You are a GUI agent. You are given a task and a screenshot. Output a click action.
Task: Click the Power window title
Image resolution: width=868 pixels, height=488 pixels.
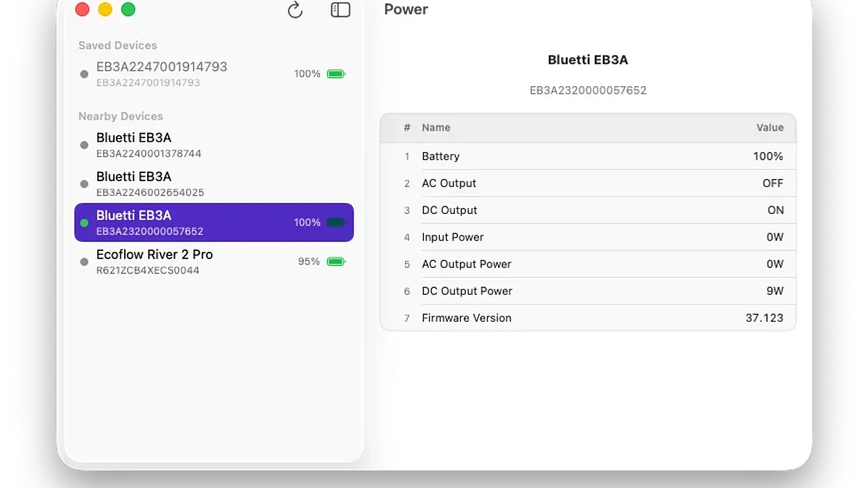pyautogui.click(x=406, y=10)
